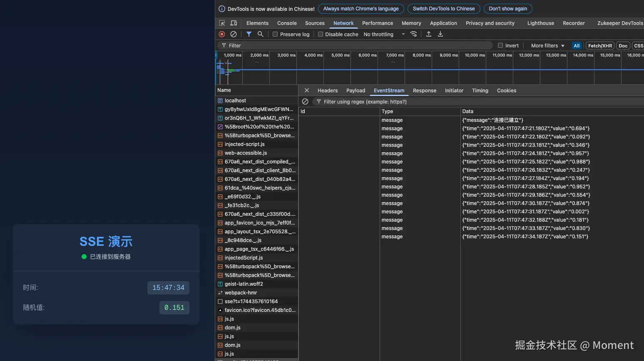Screen dimensions: 644x361
Task: Select the Fetch/XHR filter button
Action: 600,46
